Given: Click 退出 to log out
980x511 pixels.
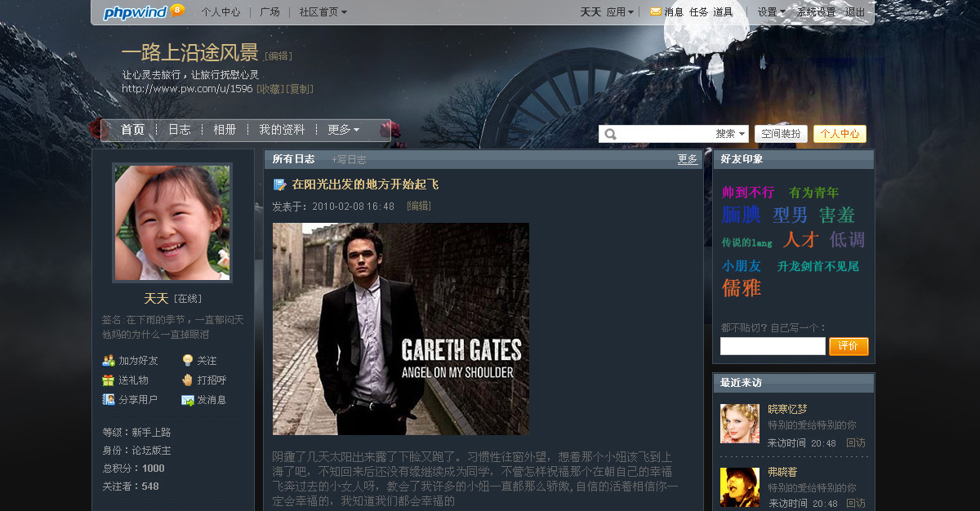Looking at the screenshot, I should pyautogui.click(x=855, y=12).
